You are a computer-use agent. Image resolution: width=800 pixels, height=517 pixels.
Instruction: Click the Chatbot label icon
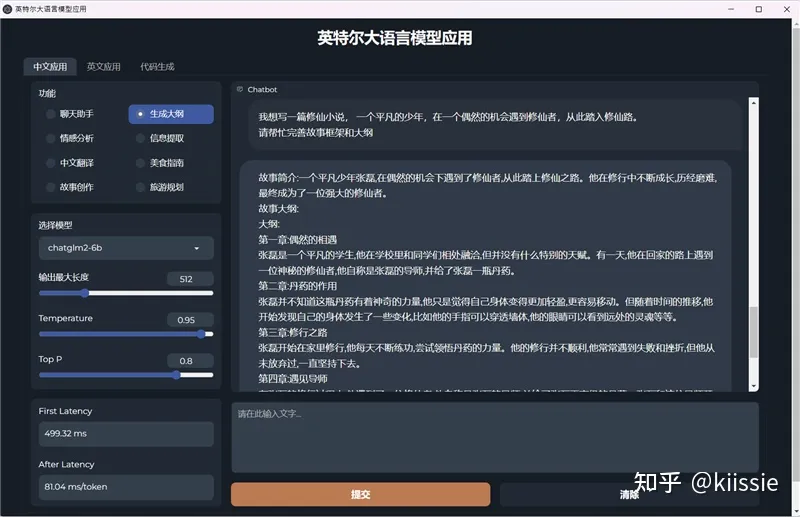(x=240, y=89)
